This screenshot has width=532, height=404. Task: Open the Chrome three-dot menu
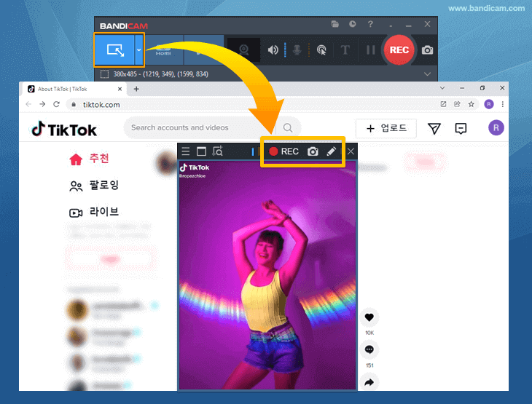click(502, 104)
